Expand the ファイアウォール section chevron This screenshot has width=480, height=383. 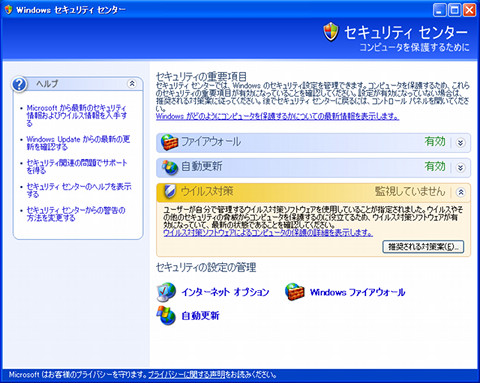pyautogui.click(x=460, y=143)
